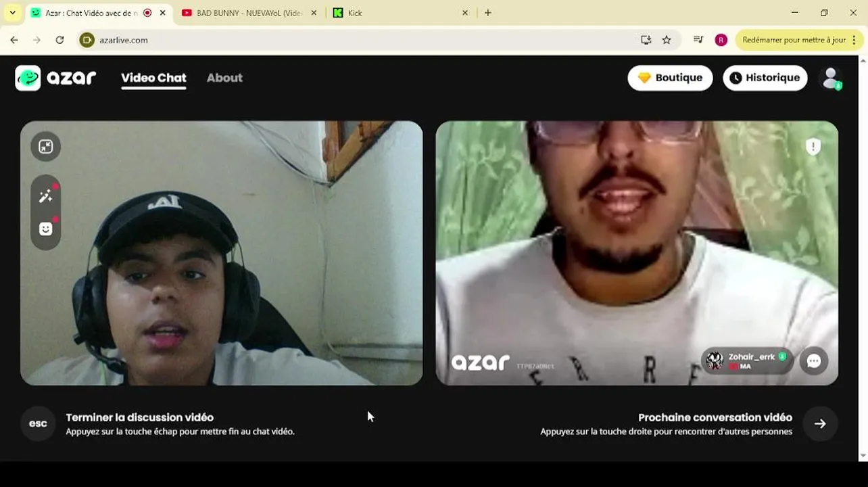Image resolution: width=868 pixels, height=487 pixels.
Task: Go back in browser history
Action: pos(14,40)
